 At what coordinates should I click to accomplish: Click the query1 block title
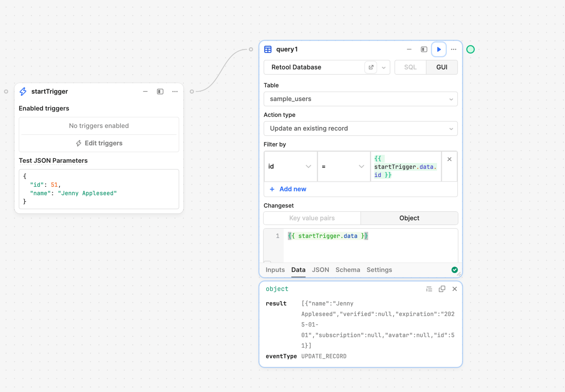[x=287, y=49]
